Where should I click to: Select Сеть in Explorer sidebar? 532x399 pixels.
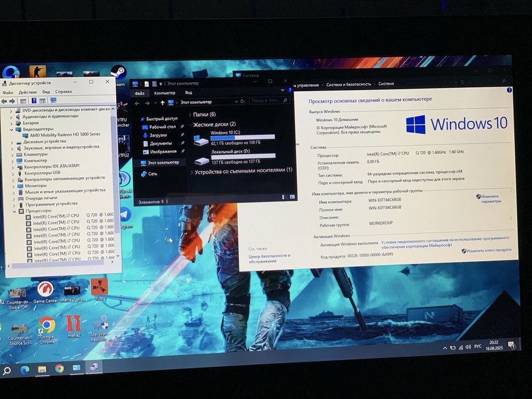[x=149, y=174]
